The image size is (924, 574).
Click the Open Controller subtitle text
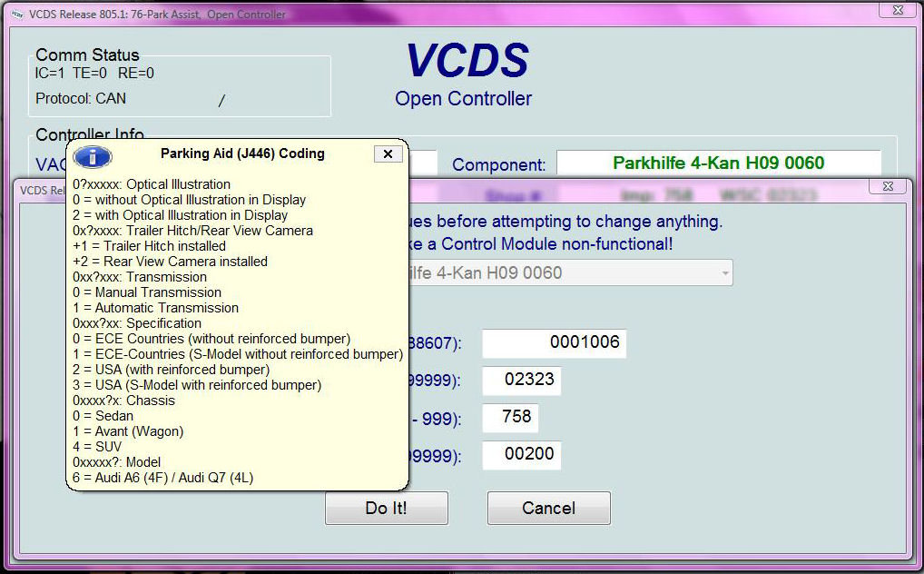point(463,99)
